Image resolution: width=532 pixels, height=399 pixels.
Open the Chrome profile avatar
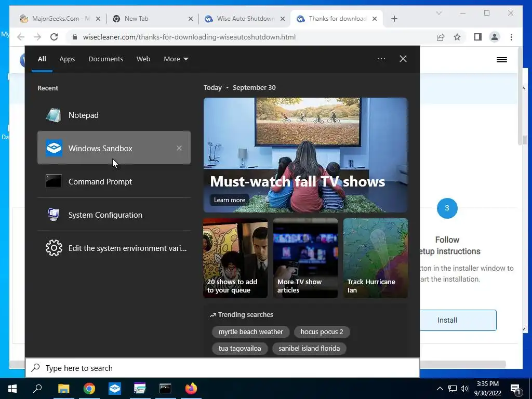pyautogui.click(x=495, y=37)
